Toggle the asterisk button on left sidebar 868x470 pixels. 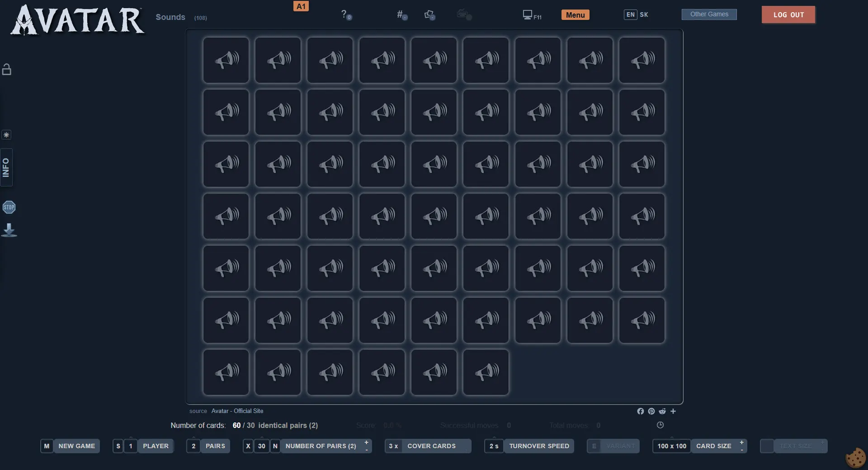[6, 135]
